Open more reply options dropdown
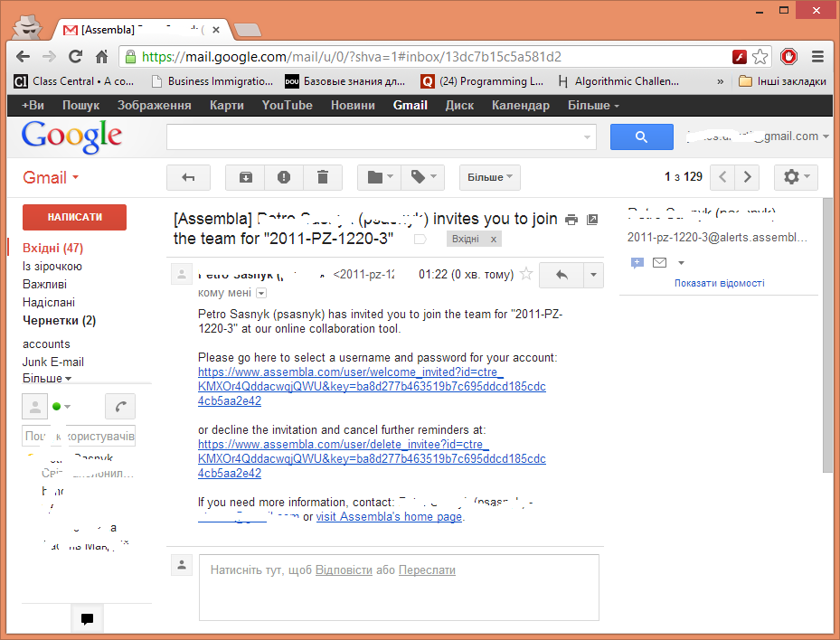Screen dimensions: 840x640 click(x=593, y=276)
